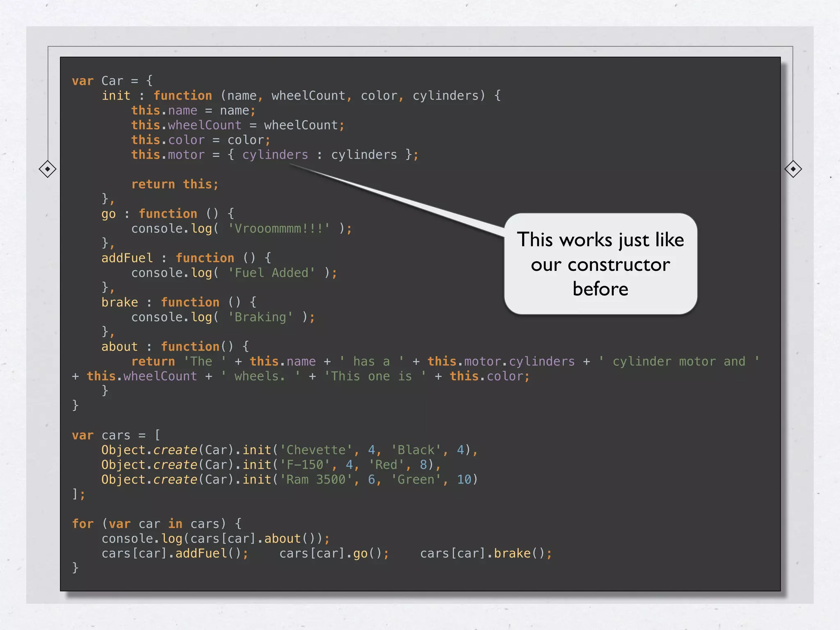This screenshot has height=630, width=840.
Task: Click the go function definition
Action: tap(167, 214)
